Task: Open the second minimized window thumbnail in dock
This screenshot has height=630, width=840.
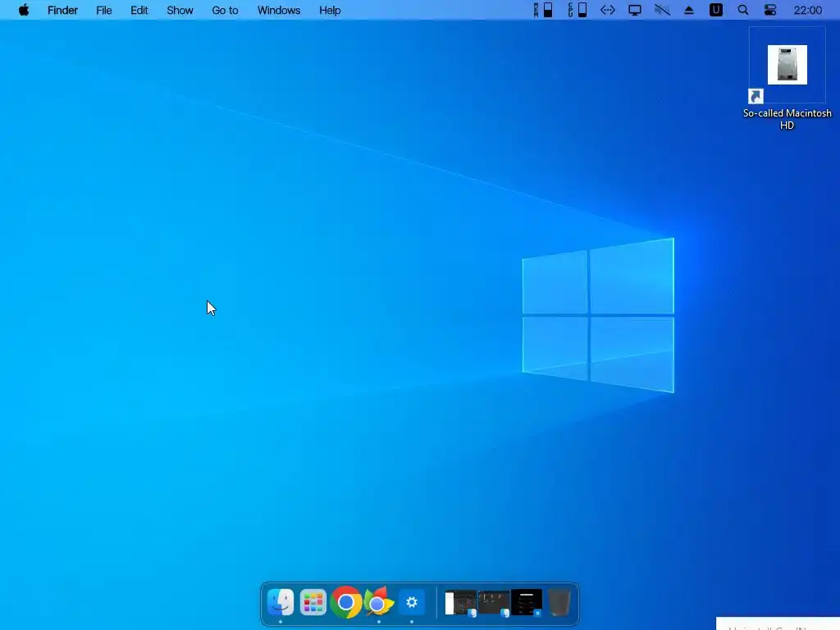Action: [x=493, y=603]
